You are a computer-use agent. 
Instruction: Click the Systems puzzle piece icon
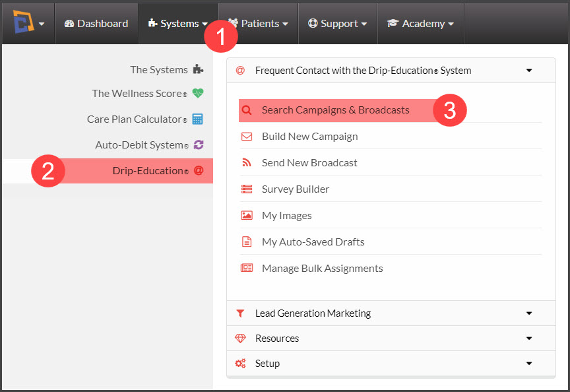point(152,23)
